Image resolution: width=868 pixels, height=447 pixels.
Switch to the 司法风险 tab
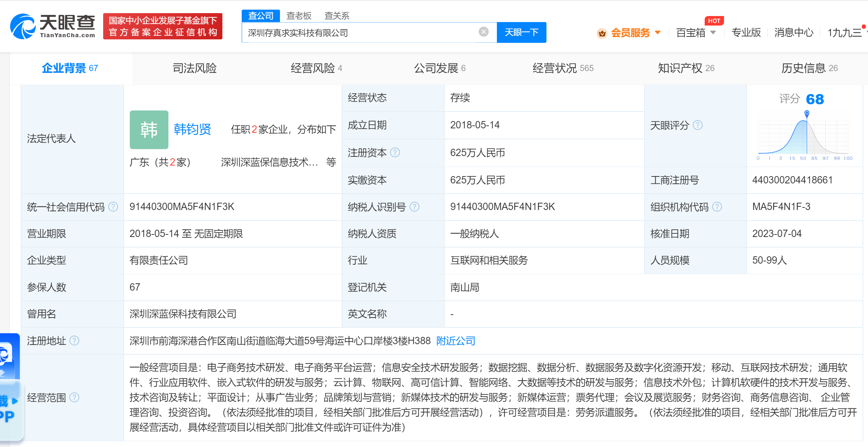pyautogui.click(x=194, y=68)
